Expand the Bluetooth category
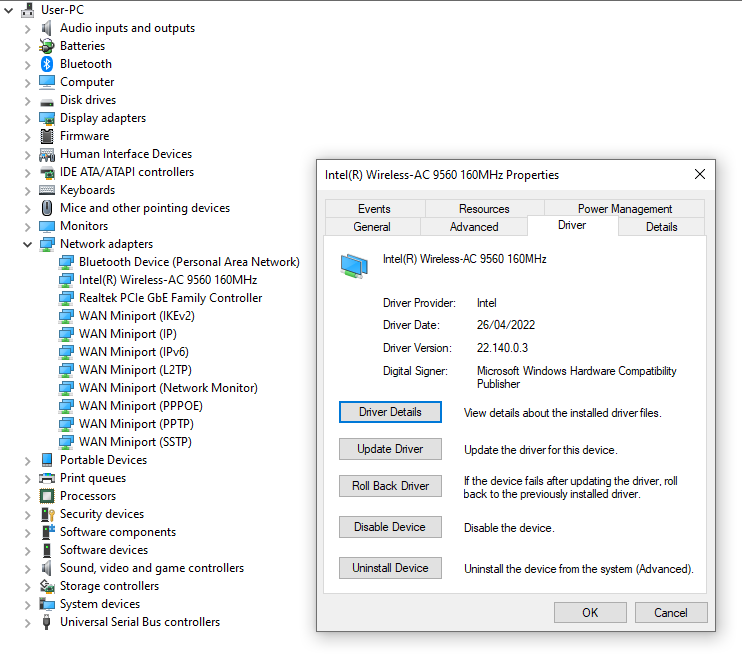The width and height of the screenshot is (742, 654). coord(27,64)
